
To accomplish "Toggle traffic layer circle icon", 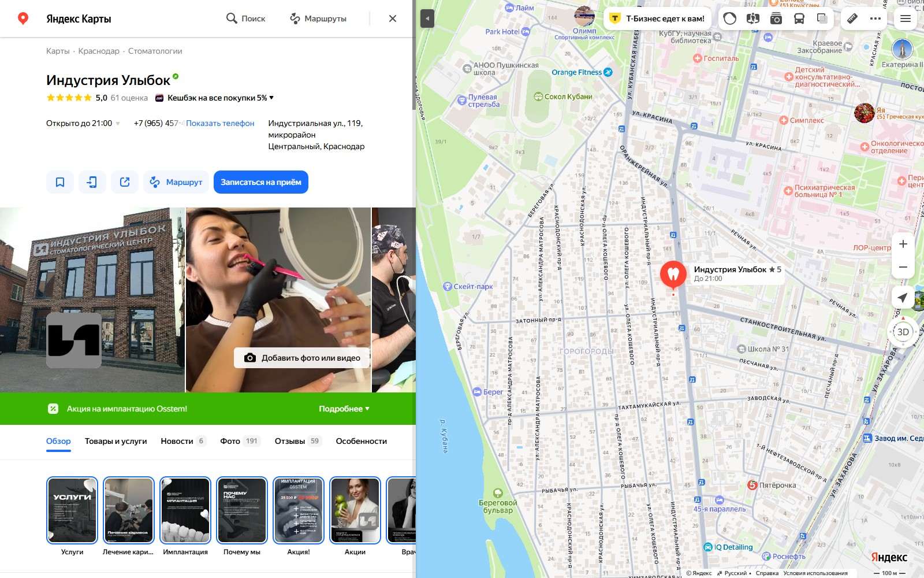I will coord(730,18).
